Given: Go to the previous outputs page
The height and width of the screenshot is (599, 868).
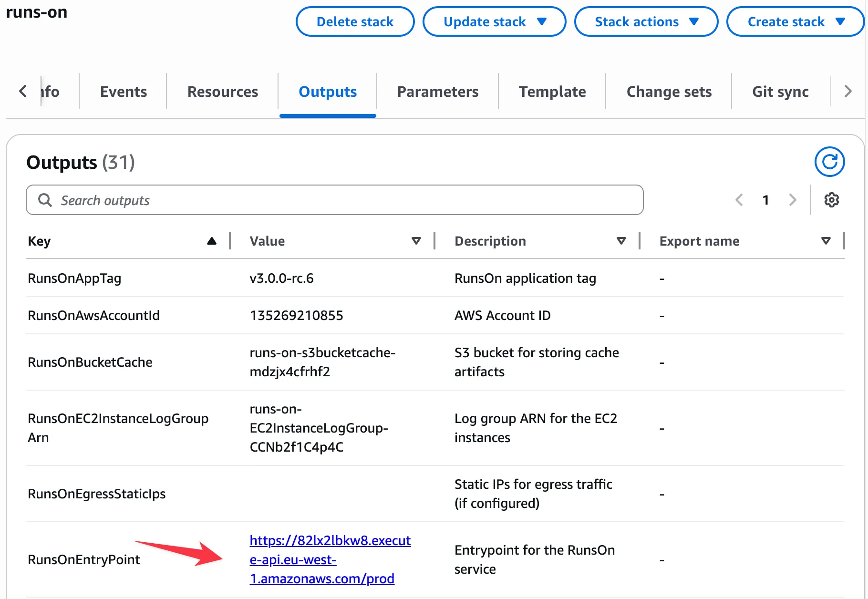Looking at the screenshot, I should [x=739, y=200].
